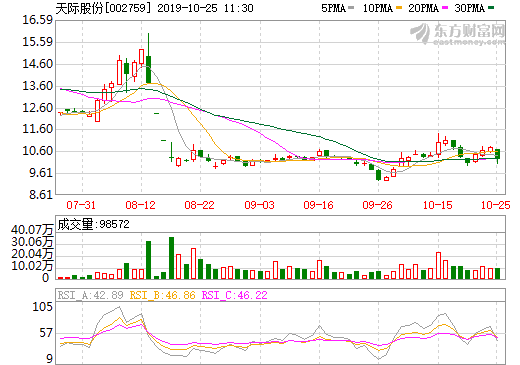Select the 09-16 date label
The height and width of the screenshot is (365, 520).
click(318, 205)
